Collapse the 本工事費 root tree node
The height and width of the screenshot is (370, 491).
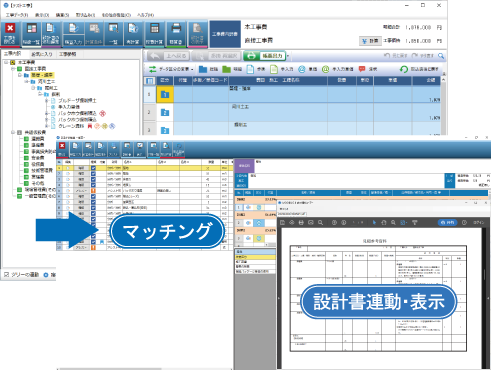6,62
